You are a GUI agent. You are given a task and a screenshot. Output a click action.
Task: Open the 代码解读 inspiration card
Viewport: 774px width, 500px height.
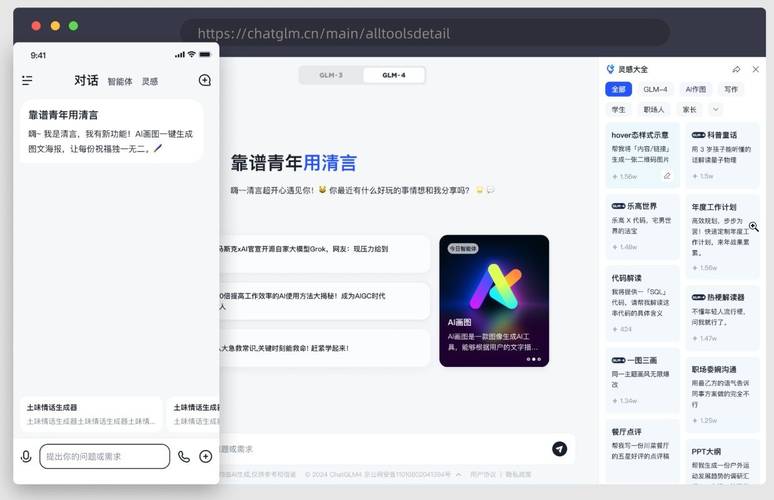(x=642, y=304)
